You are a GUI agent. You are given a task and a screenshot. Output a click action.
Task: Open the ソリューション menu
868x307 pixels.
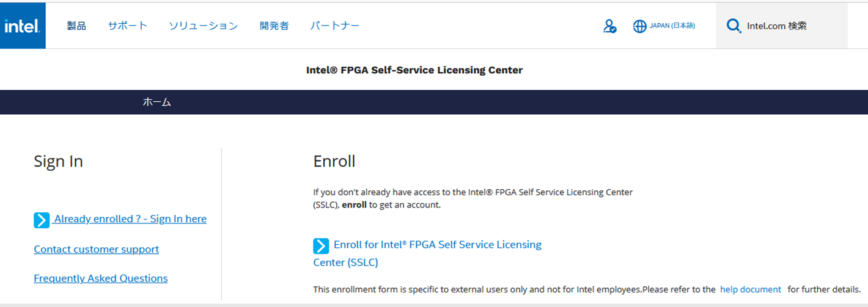click(203, 26)
